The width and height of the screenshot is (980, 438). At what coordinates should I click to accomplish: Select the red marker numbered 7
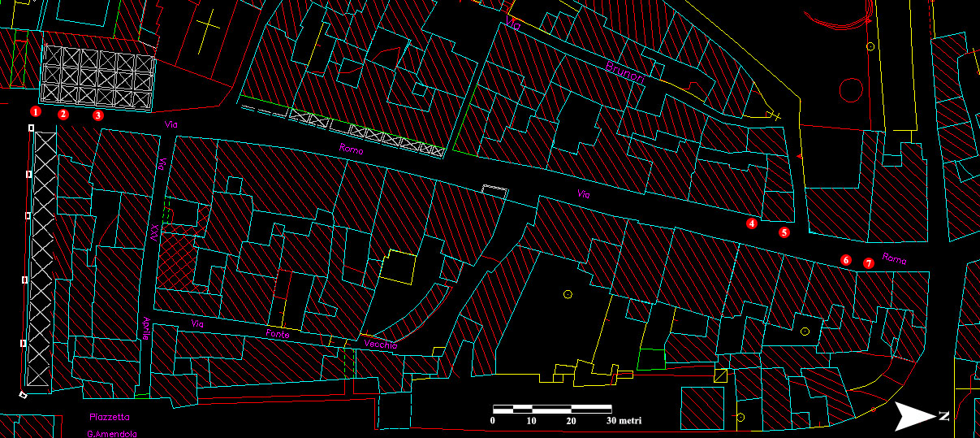pos(869,263)
